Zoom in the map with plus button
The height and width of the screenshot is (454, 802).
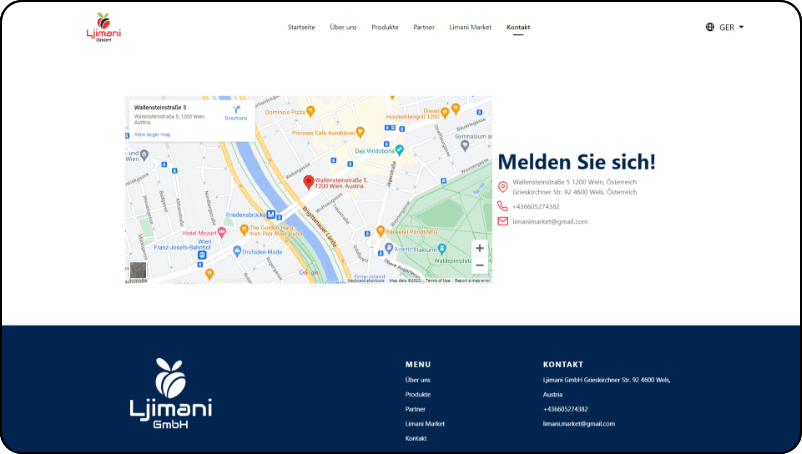tap(479, 248)
